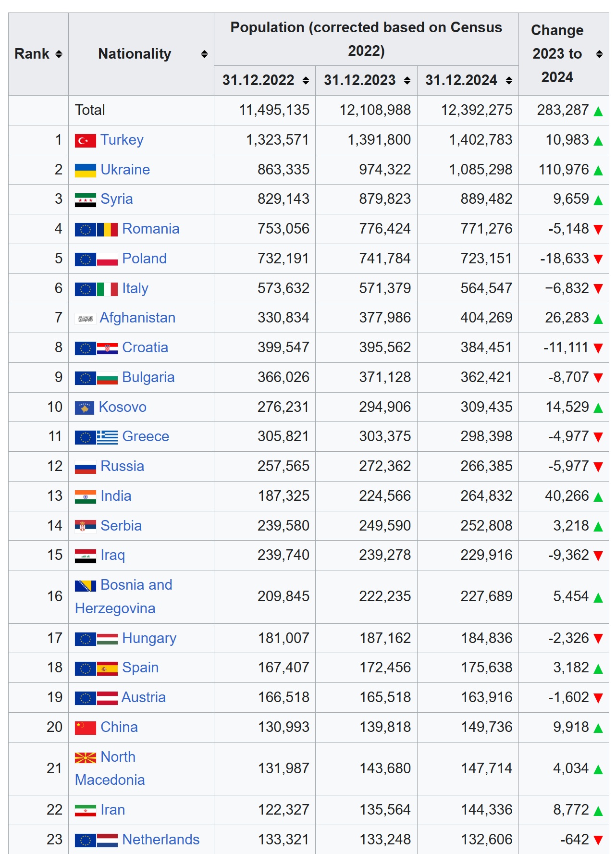Click the Afghanistan flag icon
Screen dimensions: 616x854
(86, 319)
